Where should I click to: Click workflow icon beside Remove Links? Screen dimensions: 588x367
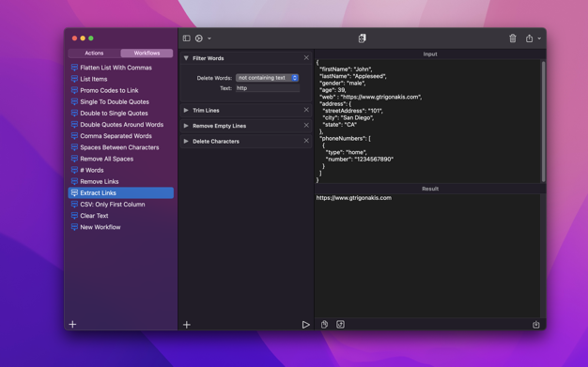point(74,181)
